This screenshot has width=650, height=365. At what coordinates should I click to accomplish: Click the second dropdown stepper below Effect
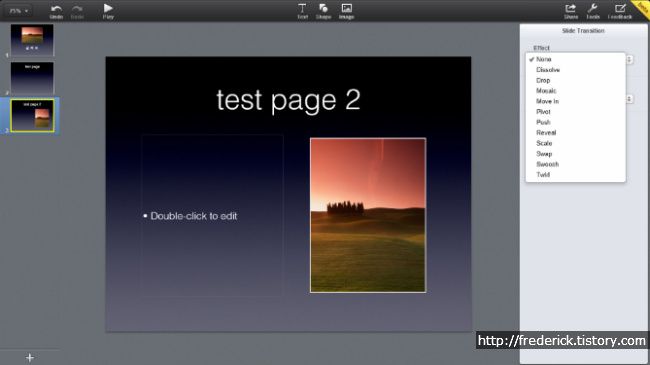click(629, 99)
